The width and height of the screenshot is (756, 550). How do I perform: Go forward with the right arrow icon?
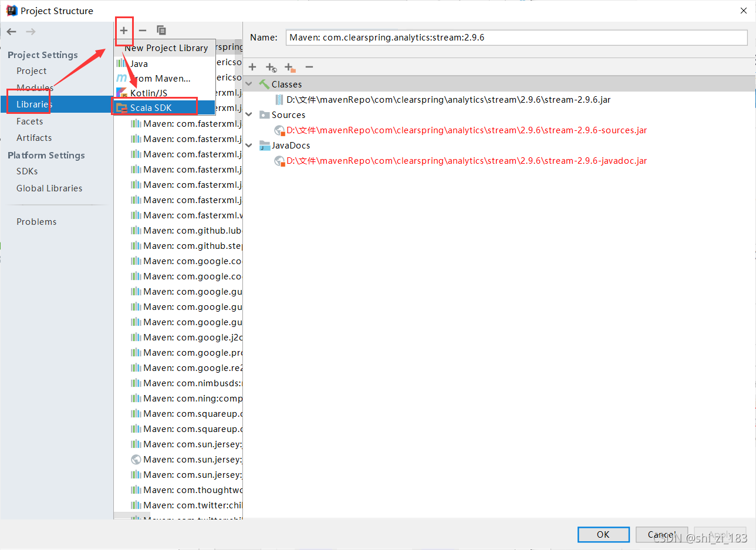click(x=31, y=31)
